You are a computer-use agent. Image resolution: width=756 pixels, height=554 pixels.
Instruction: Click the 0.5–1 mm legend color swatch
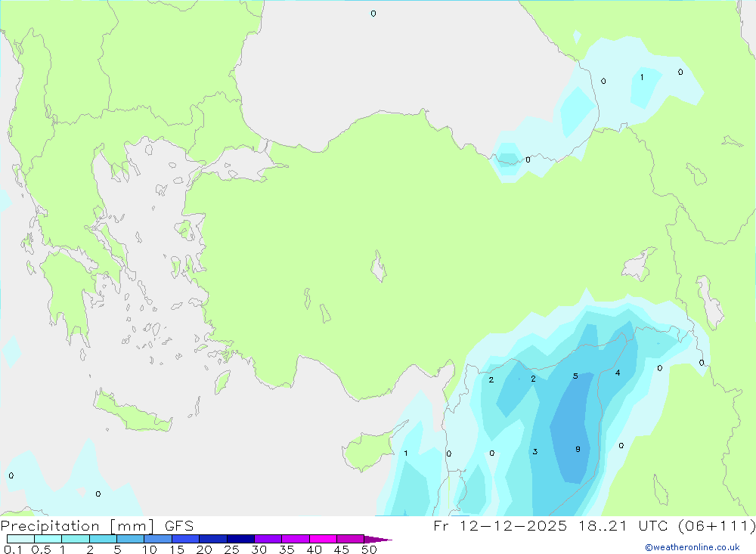click(x=48, y=539)
